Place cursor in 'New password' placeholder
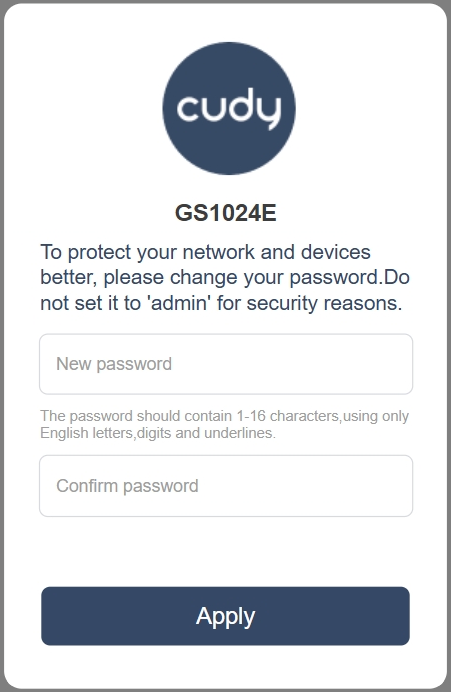The image size is (451, 692). pos(114,364)
